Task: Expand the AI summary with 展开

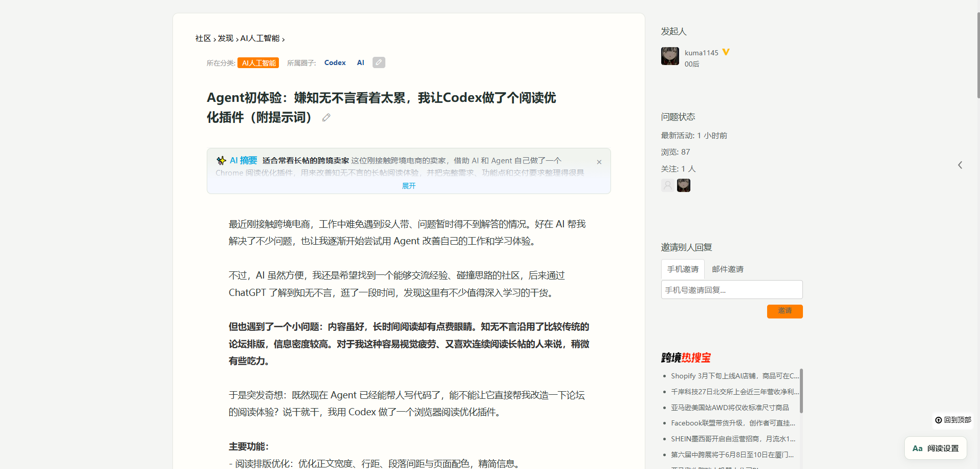Action: (409, 186)
